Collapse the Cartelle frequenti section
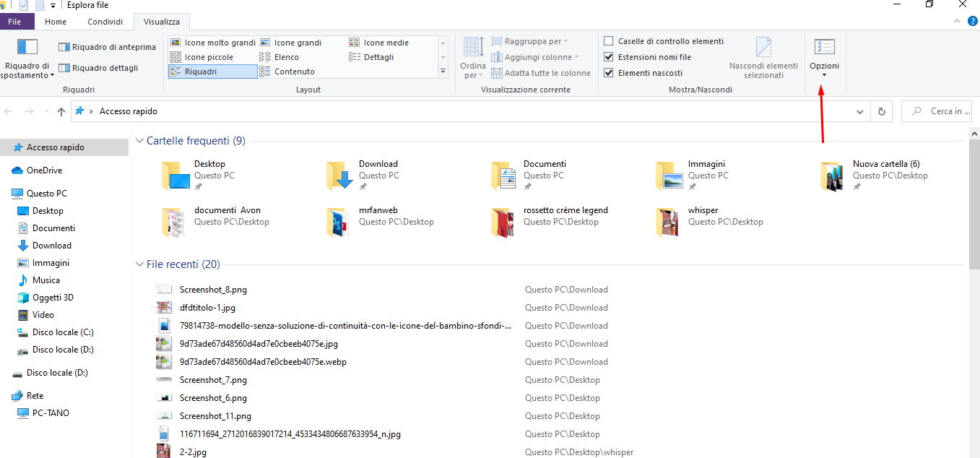 tap(139, 141)
